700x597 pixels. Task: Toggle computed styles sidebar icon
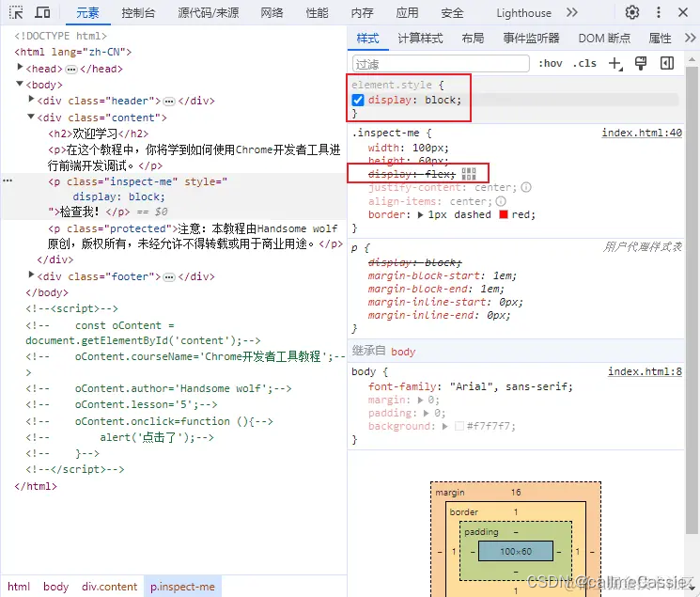[x=667, y=63]
